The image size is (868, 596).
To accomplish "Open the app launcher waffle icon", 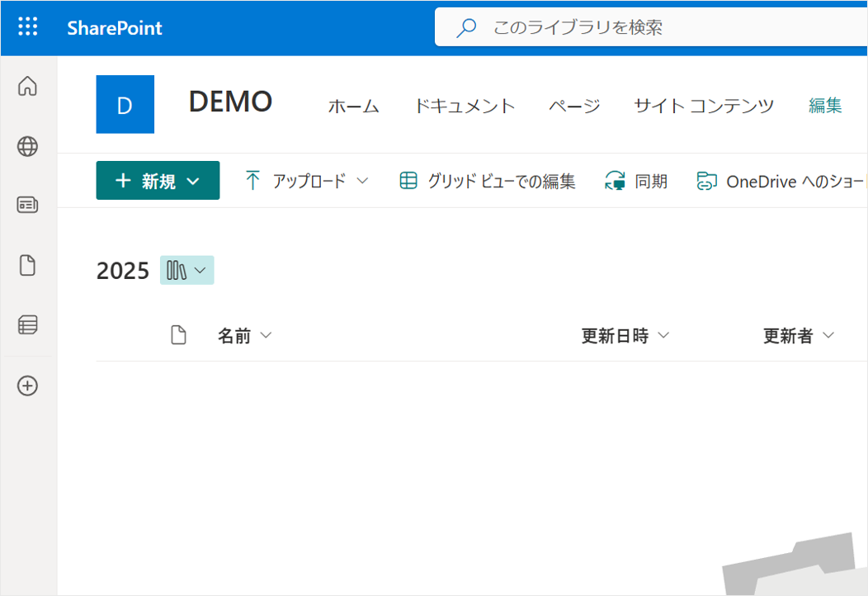I will click(28, 27).
